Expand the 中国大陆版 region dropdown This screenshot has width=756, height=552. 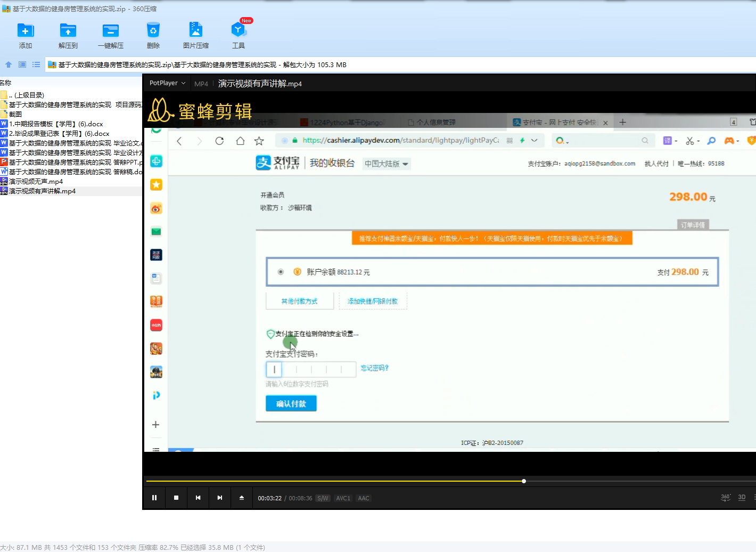click(x=386, y=164)
